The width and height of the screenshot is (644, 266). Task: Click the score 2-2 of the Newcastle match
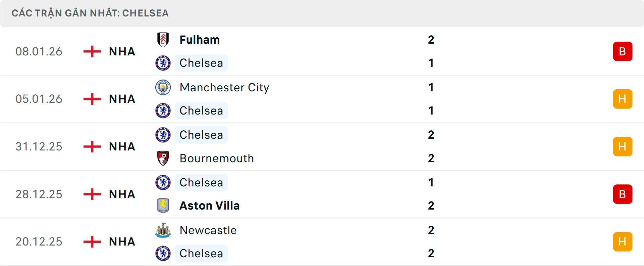(x=431, y=241)
